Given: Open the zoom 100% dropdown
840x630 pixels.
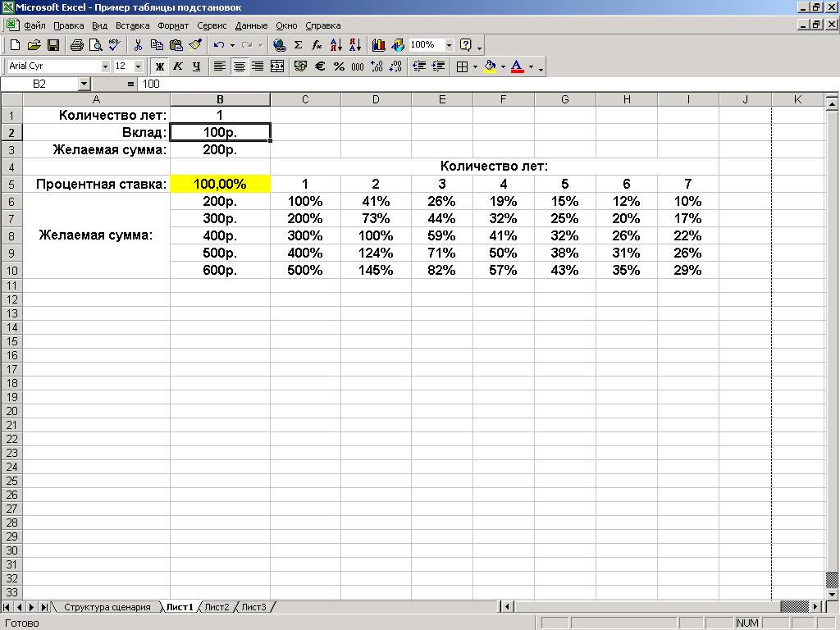Looking at the screenshot, I should point(450,45).
